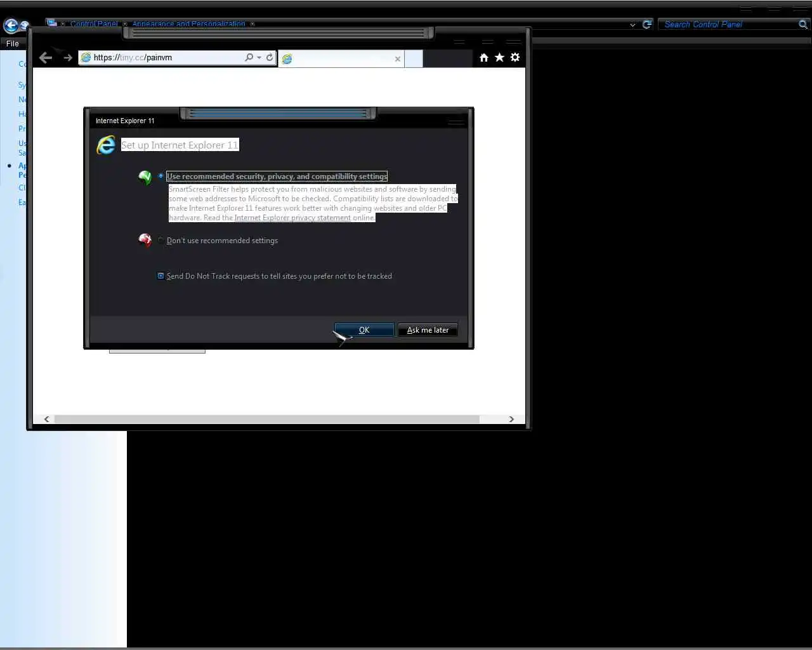Open the Internet Explorer privacy statement link
The width and height of the screenshot is (812, 650).
coord(292,218)
